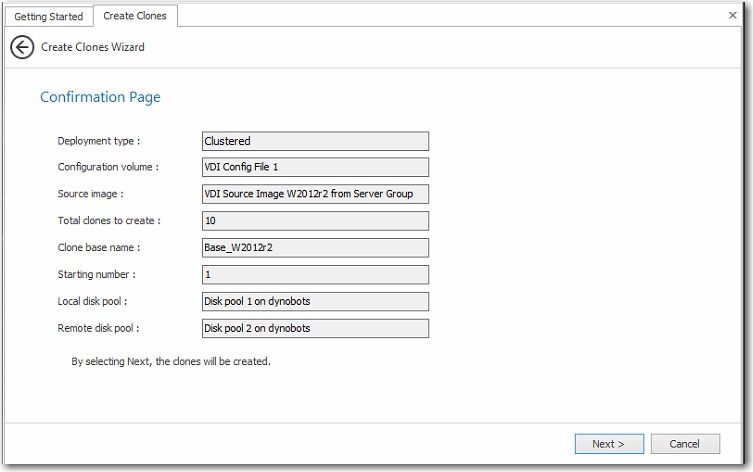Focus the Remote disk pool field
Screen dimensions: 753x472
[315, 328]
